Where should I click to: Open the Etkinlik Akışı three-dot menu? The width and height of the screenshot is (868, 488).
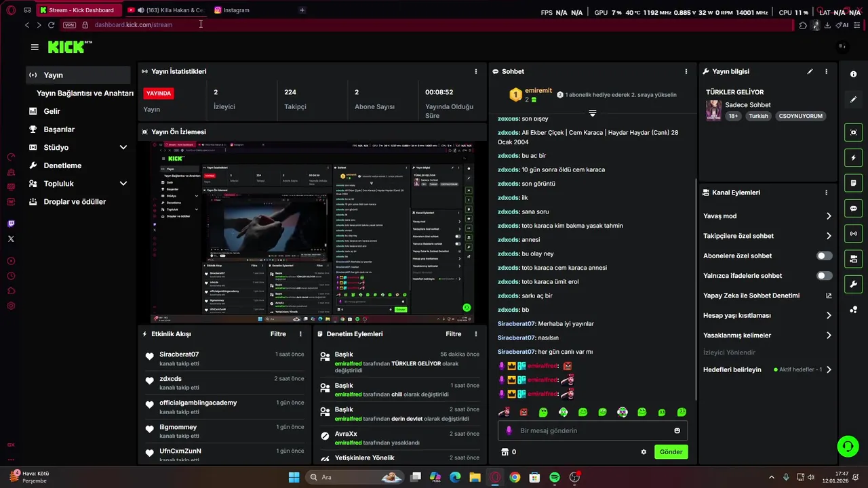pos(300,334)
